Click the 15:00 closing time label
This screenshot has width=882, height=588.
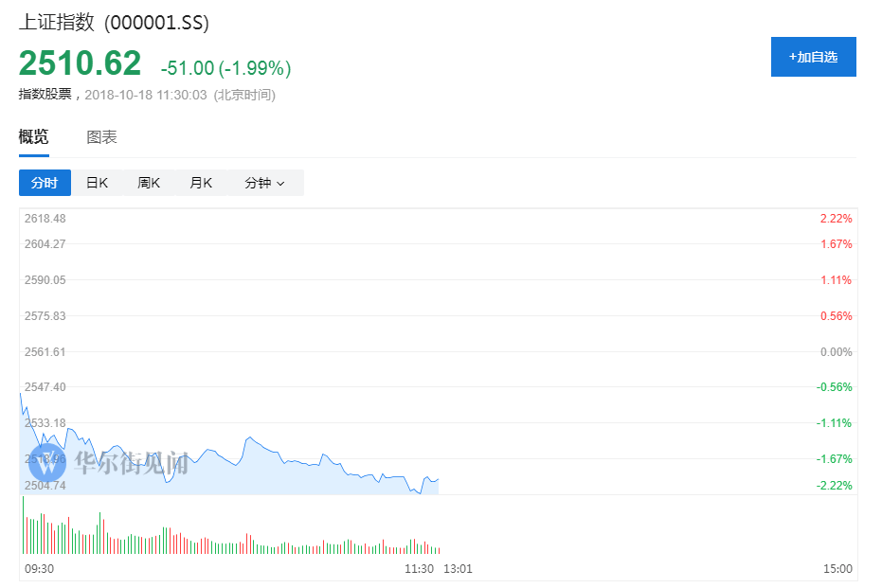coord(838,569)
